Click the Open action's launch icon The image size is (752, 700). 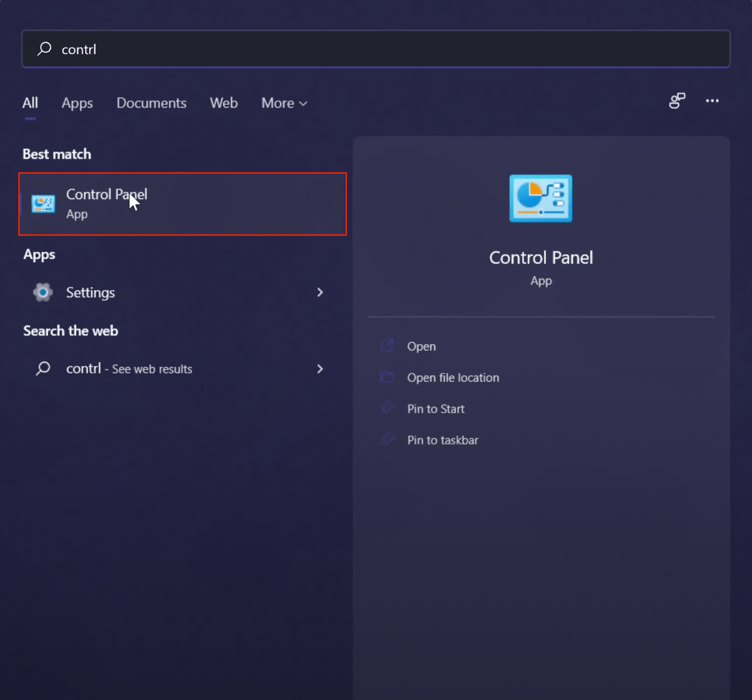[387, 345]
